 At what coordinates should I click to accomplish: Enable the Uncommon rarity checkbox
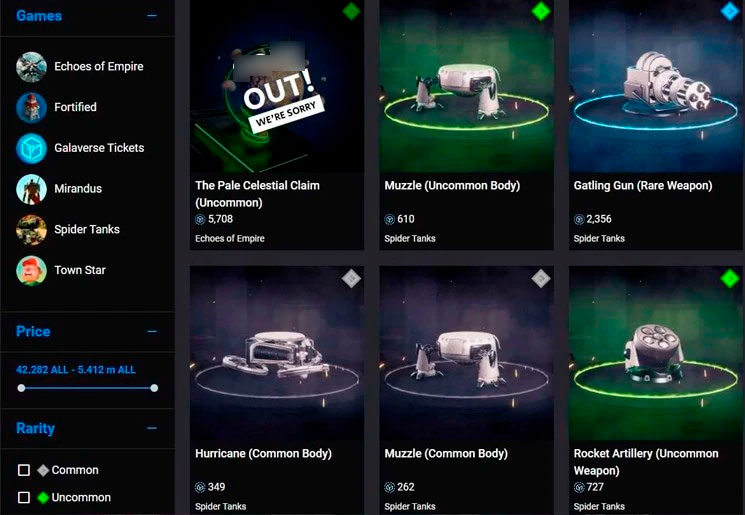tap(24, 497)
